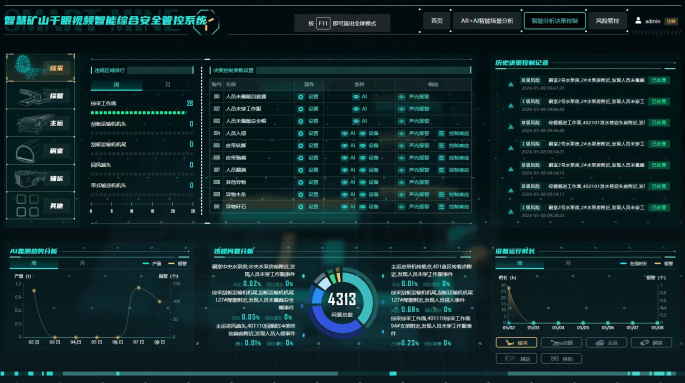Click the 首页 home navigation button
This screenshot has height=383, width=685.
click(437, 21)
